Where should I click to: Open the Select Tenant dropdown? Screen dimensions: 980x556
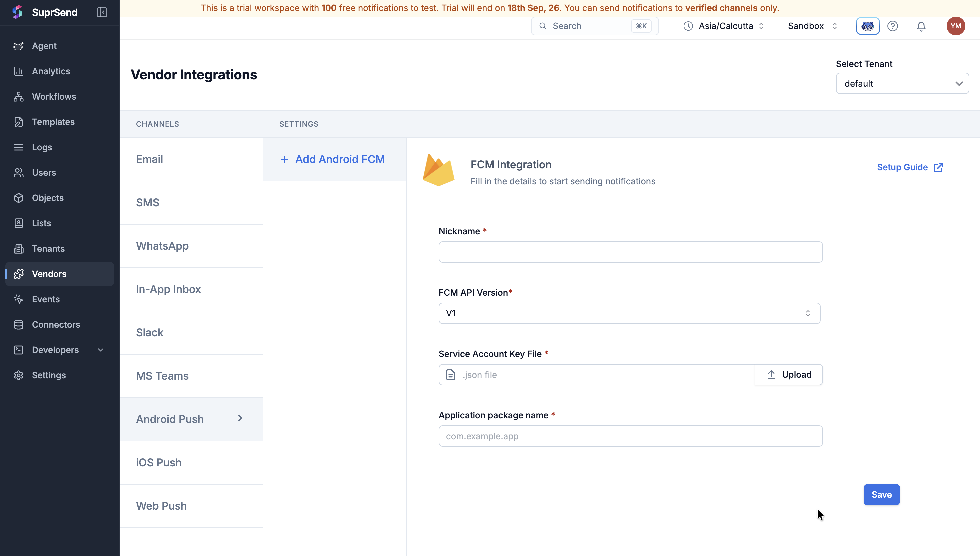coord(902,83)
